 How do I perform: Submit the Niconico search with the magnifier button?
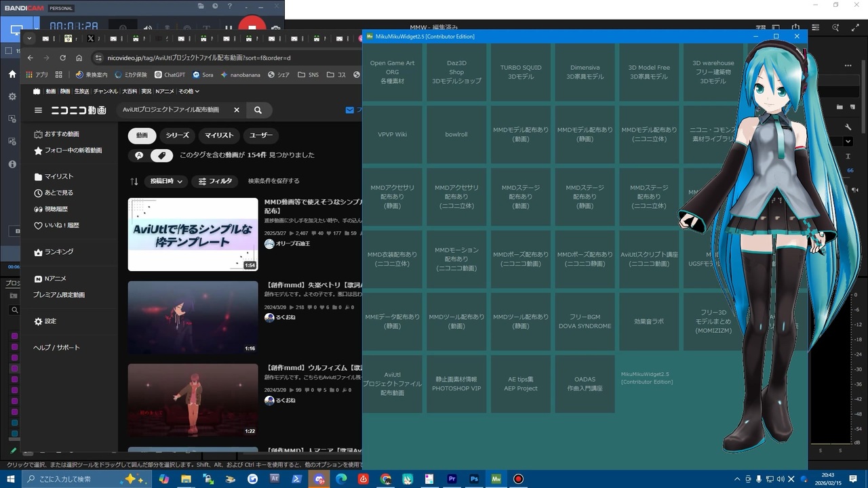(x=258, y=110)
